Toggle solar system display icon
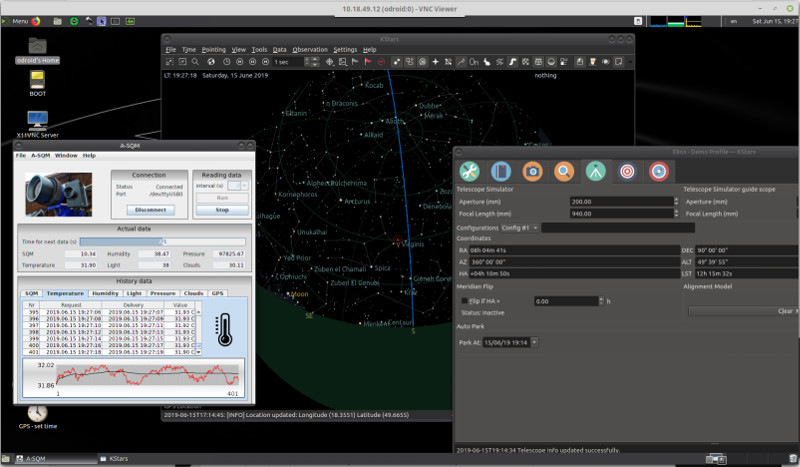Screen dimensions: 800x467 422,62
